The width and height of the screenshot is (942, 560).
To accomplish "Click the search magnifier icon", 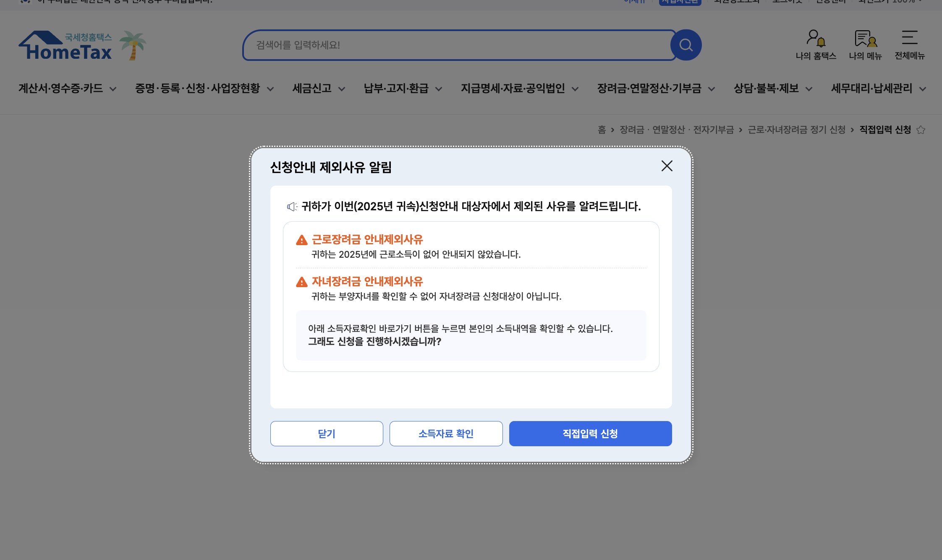I will click(x=686, y=45).
